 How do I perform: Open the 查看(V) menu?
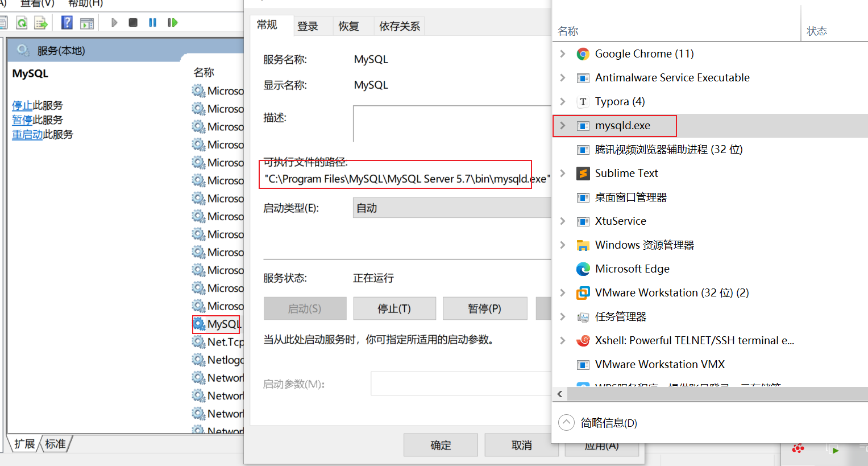pyautogui.click(x=38, y=3)
